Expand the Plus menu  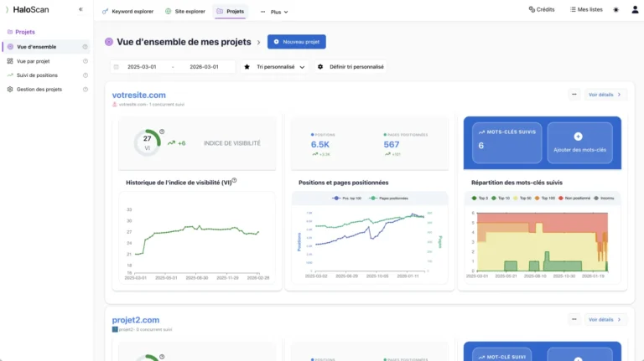click(x=274, y=12)
